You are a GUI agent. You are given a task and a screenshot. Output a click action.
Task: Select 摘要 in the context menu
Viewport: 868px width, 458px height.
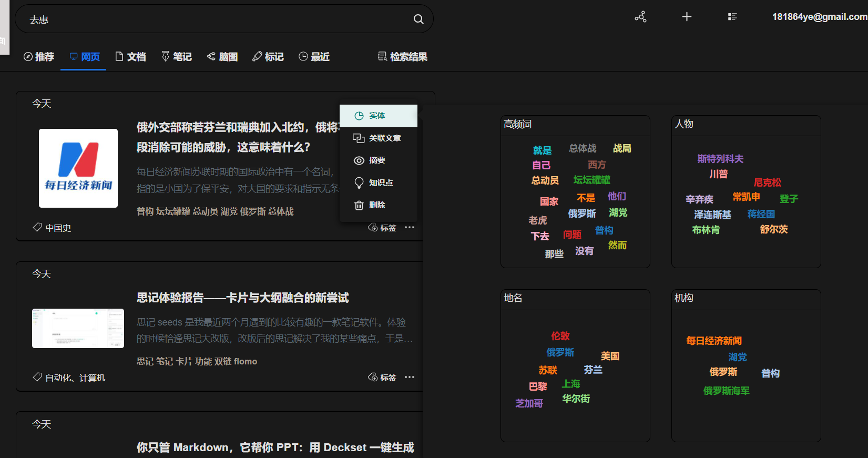point(379,160)
